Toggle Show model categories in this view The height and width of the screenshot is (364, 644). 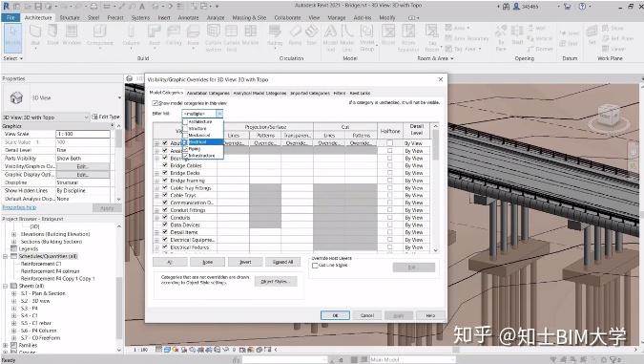[x=156, y=103]
